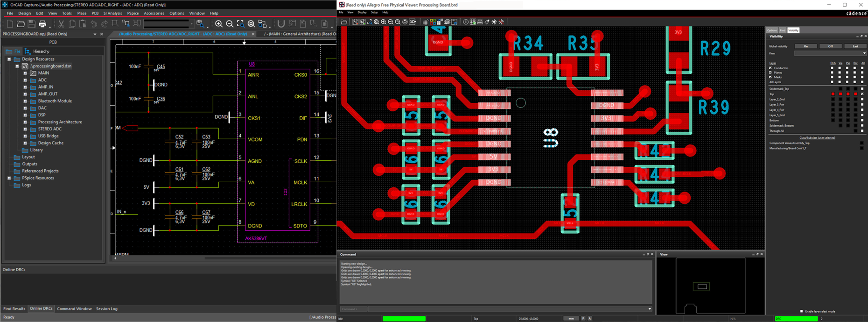Expand the DSP folder node
Image resolution: width=868 pixels, height=322 pixels.
25,115
